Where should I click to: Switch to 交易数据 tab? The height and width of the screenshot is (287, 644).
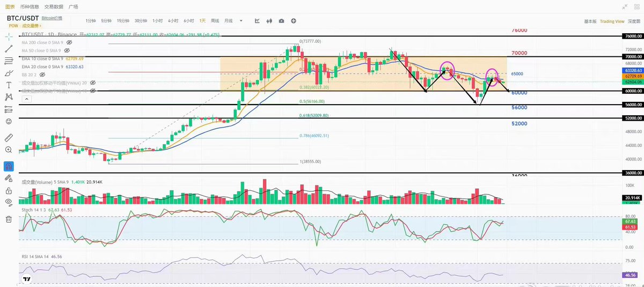coord(54,6)
